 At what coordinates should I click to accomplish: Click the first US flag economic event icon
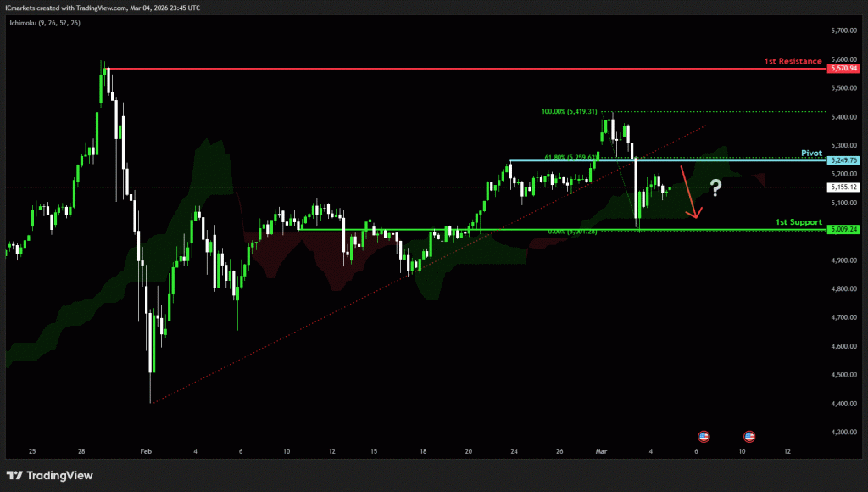pos(703,436)
